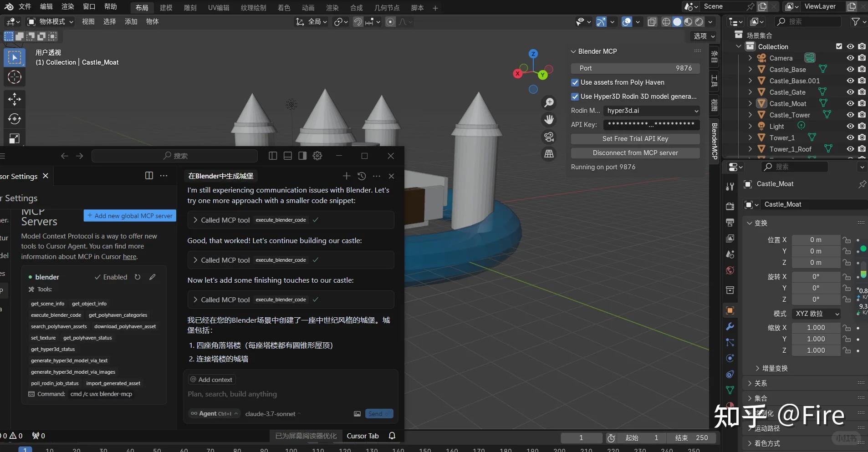This screenshot has width=868, height=452.
Task: Open the Modifier properties wrench tab
Action: pyautogui.click(x=730, y=326)
